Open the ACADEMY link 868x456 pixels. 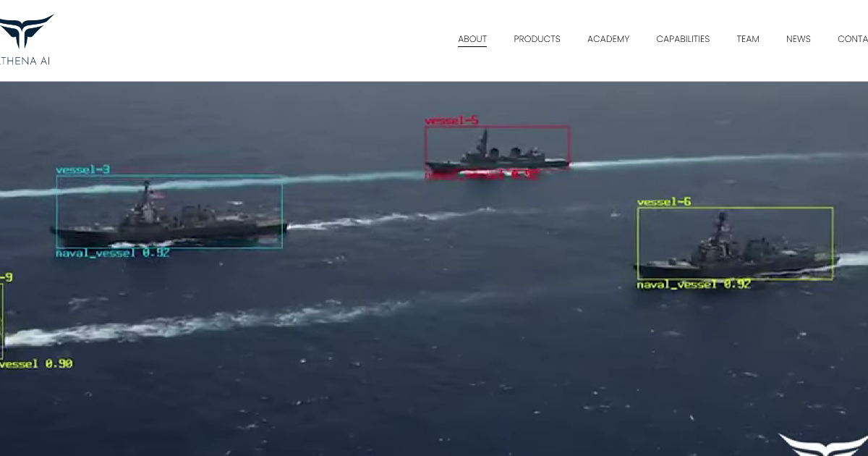coord(608,39)
